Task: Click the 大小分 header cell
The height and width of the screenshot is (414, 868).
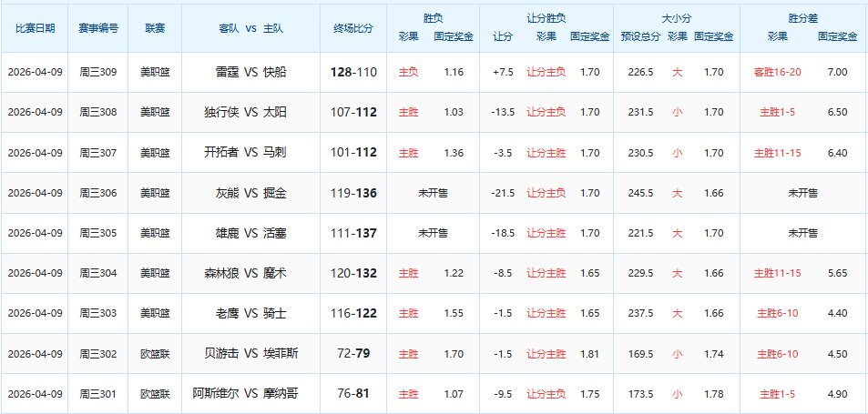Action: 677,18
